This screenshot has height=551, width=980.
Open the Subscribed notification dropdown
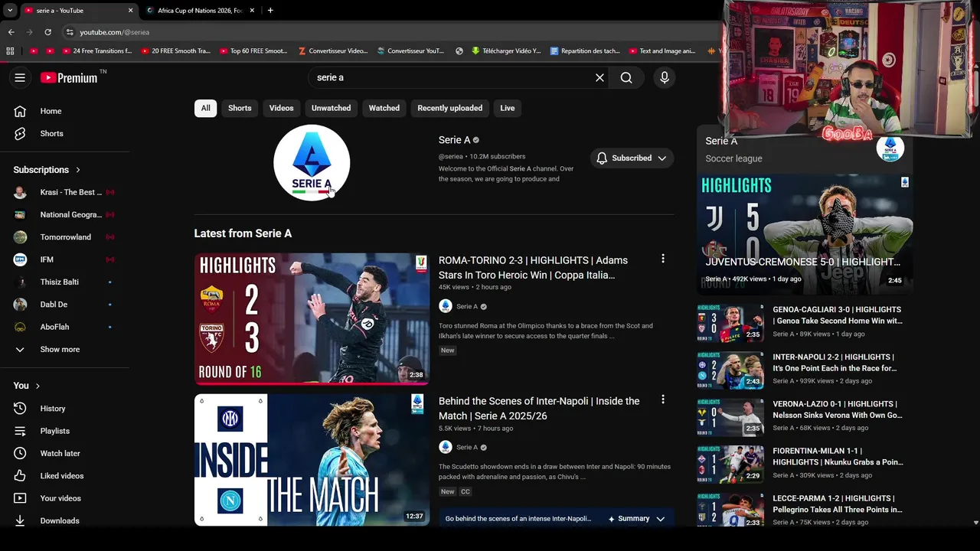click(632, 158)
